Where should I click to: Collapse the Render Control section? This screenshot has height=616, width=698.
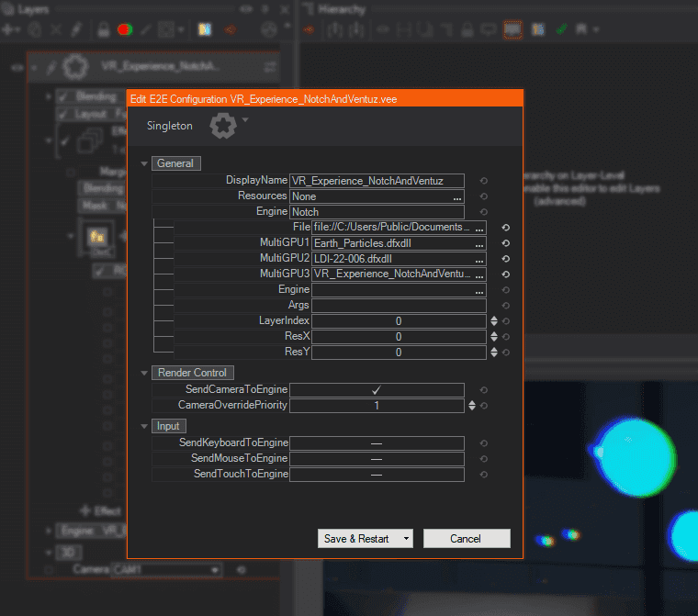tap(144, 373)
